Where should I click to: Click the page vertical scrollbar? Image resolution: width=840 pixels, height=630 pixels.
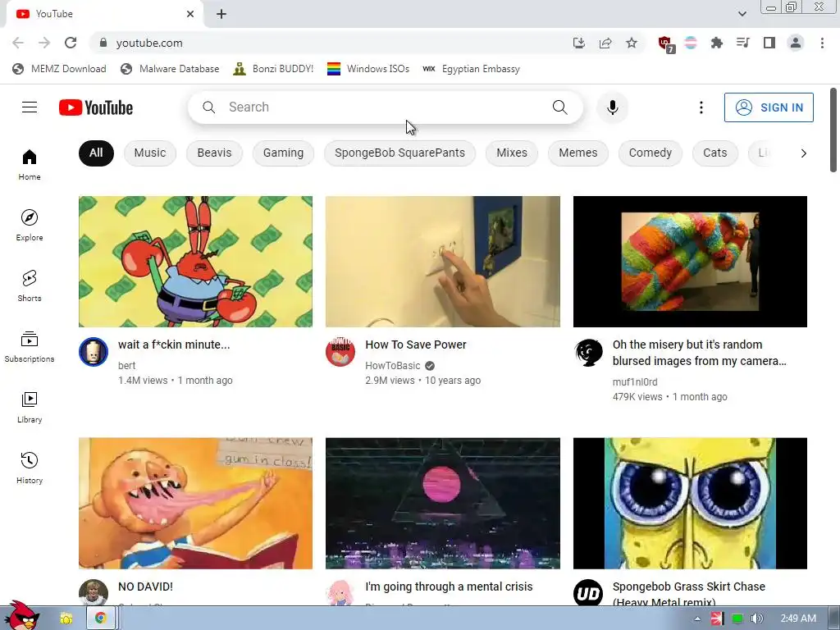[x=833, y=130]
